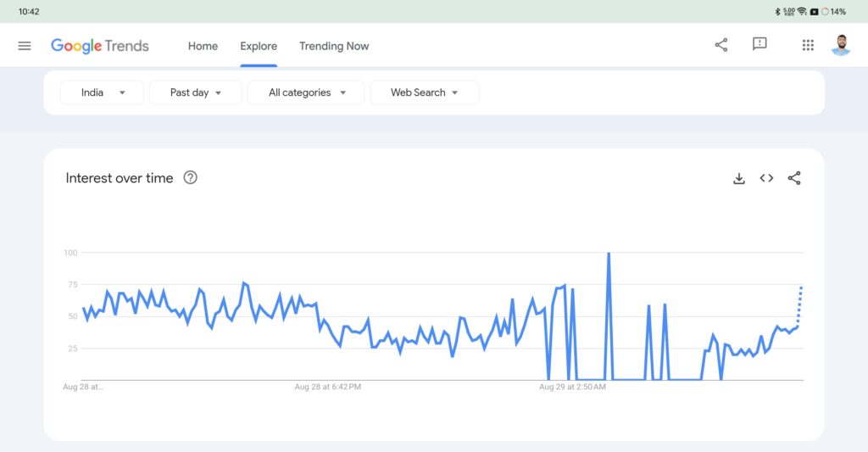Click the peak 100 spike on chart
Viewport: 868px width, 452px height.
click(609, 254)
